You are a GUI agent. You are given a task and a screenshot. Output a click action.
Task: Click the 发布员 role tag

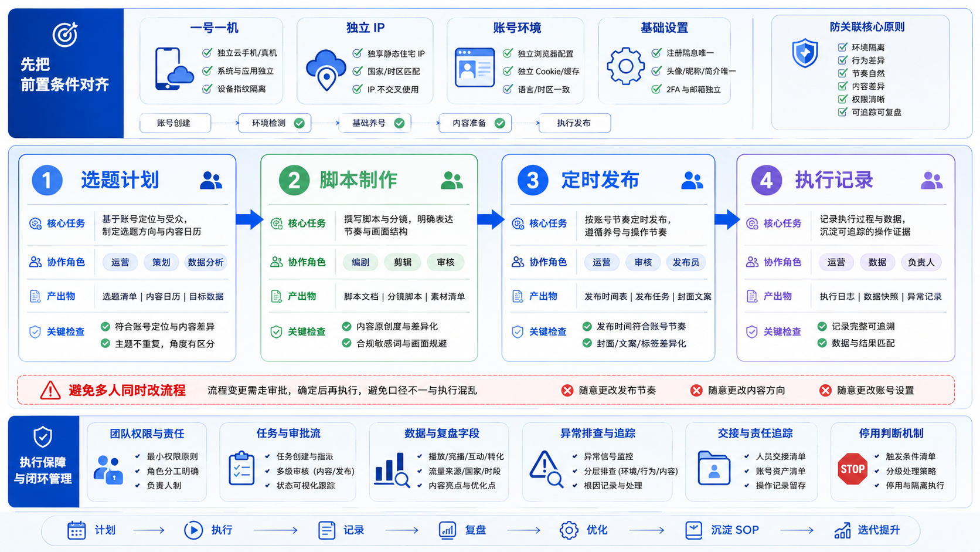tap(686, 262)
